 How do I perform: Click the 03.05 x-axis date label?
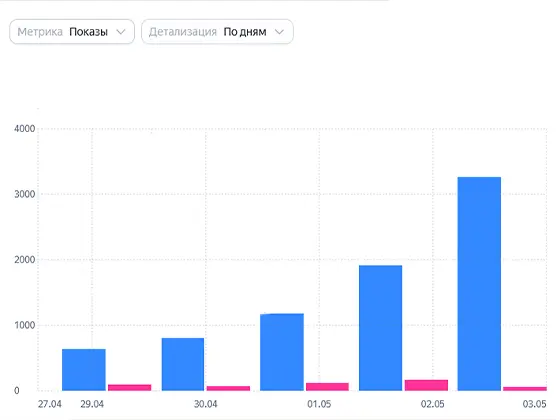535,404
